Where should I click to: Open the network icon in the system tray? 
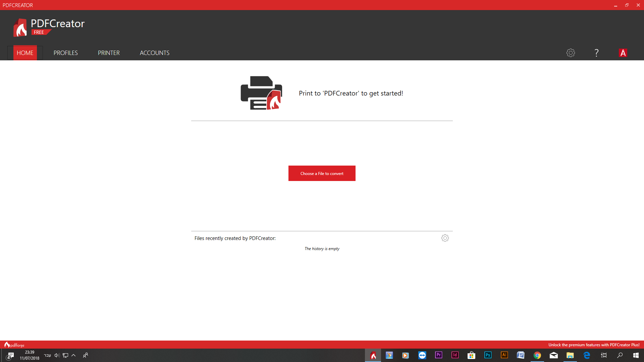tap(65, 355)
